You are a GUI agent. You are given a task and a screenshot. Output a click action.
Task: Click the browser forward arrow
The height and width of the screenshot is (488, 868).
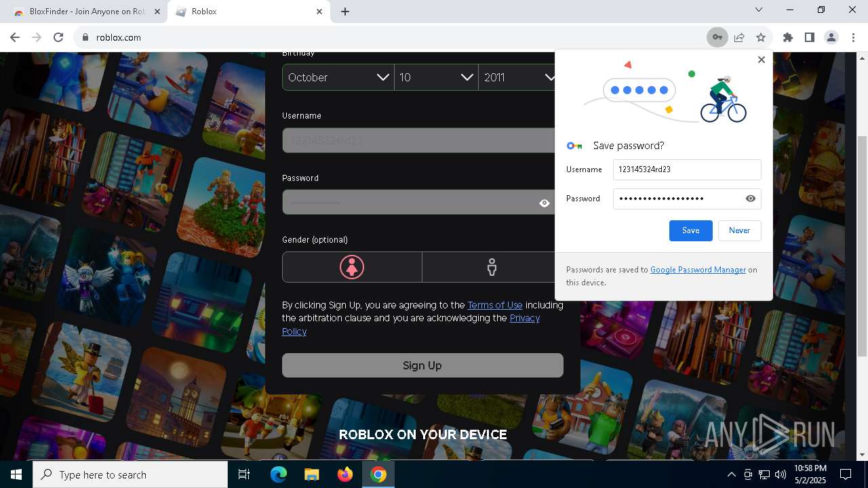click(x=37, y=37)
